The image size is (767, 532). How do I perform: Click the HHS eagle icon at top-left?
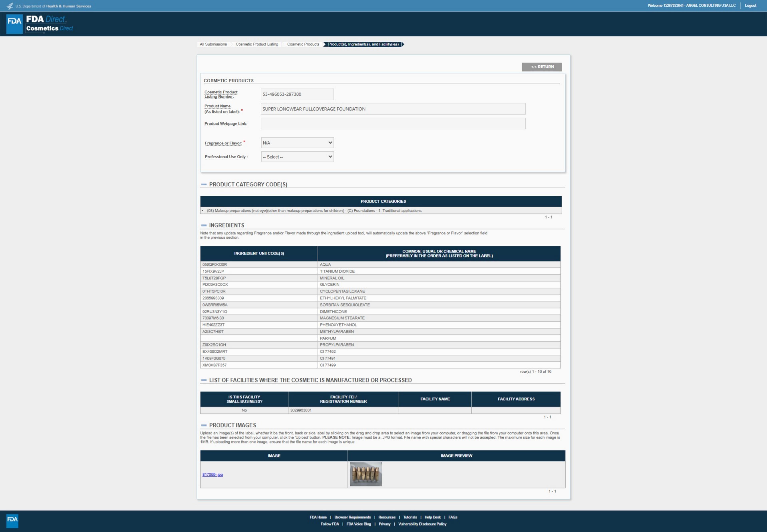tap(10, 6)
